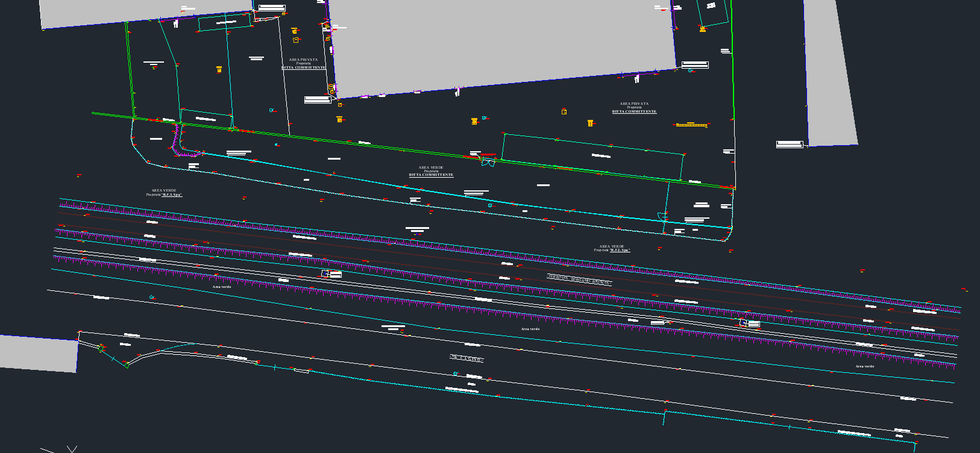Select the rightmost 'Area verde' text

point(864,366)
